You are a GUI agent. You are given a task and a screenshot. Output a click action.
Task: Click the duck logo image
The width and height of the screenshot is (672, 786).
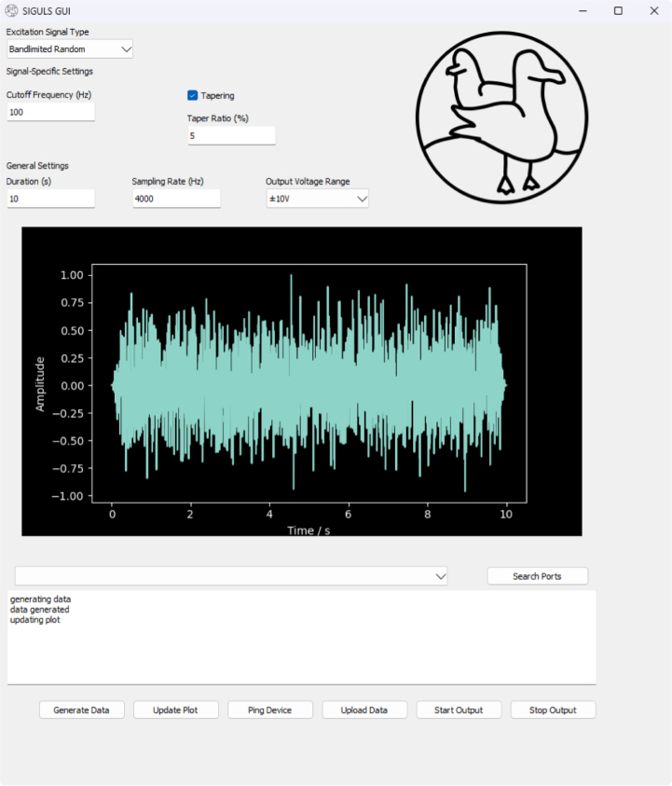[501, 117]
